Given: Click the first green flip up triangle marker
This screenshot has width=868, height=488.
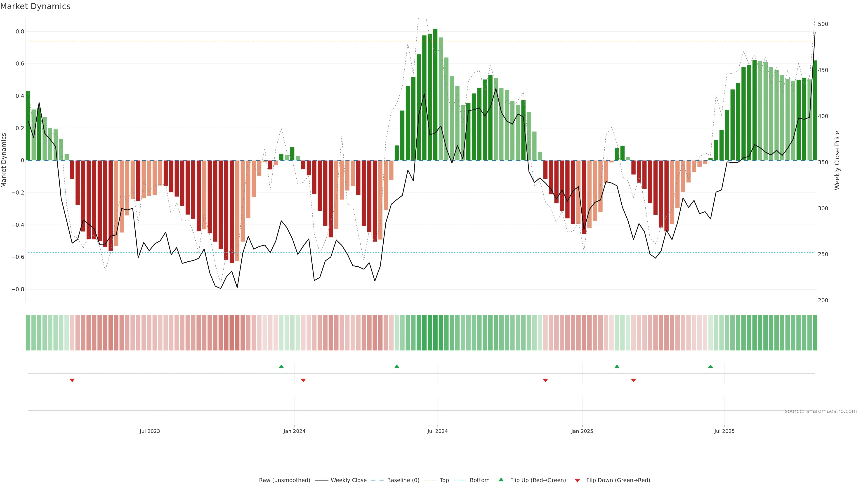Looking at the screenshot, I should tap(281, 366).
